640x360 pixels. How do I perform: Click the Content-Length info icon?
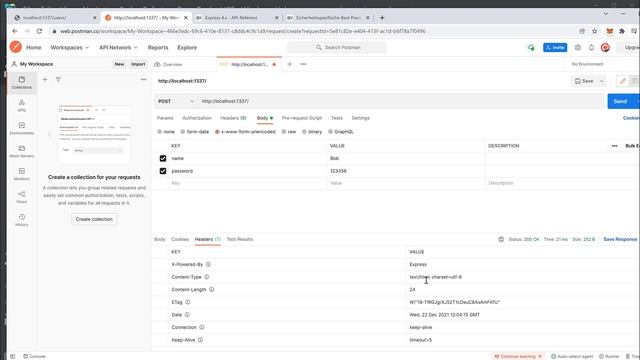click(x=211, y=289)
